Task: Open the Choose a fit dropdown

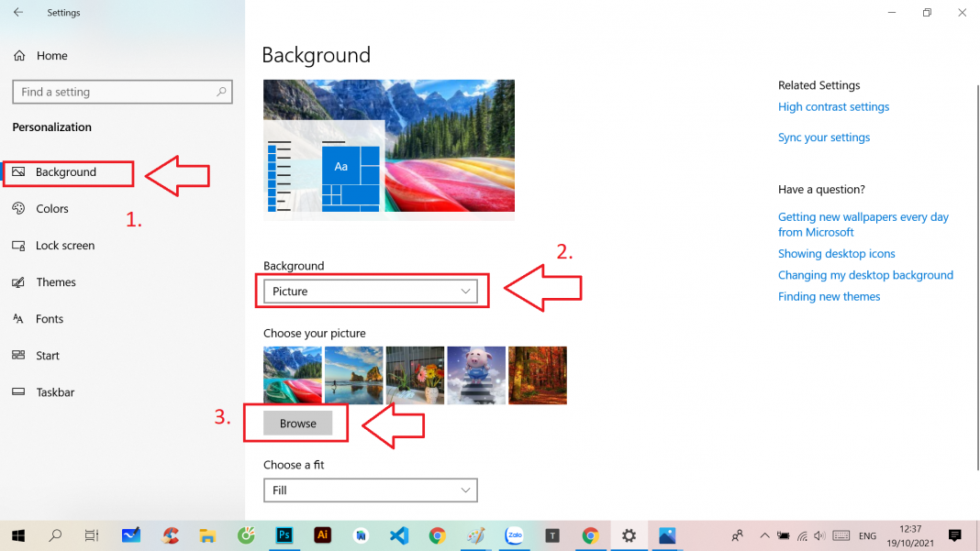Action: tap(371, 490)
